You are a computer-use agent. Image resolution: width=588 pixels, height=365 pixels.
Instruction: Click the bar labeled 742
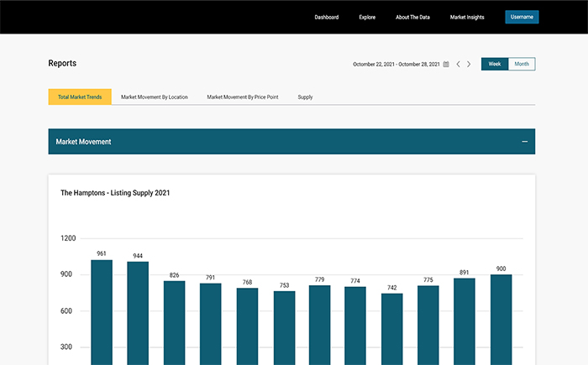[x=392, y=329]
